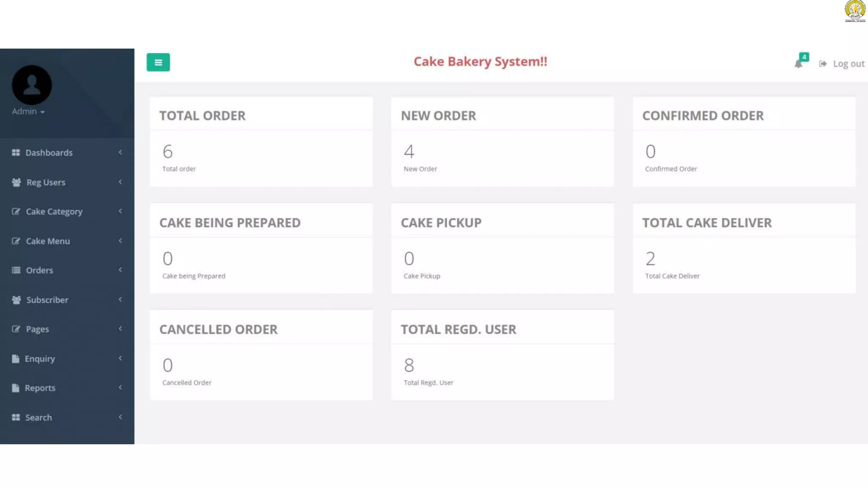Click the Cake Category edit icon
The height and width of the screenshot is (488, 868).
coord(16,211)
